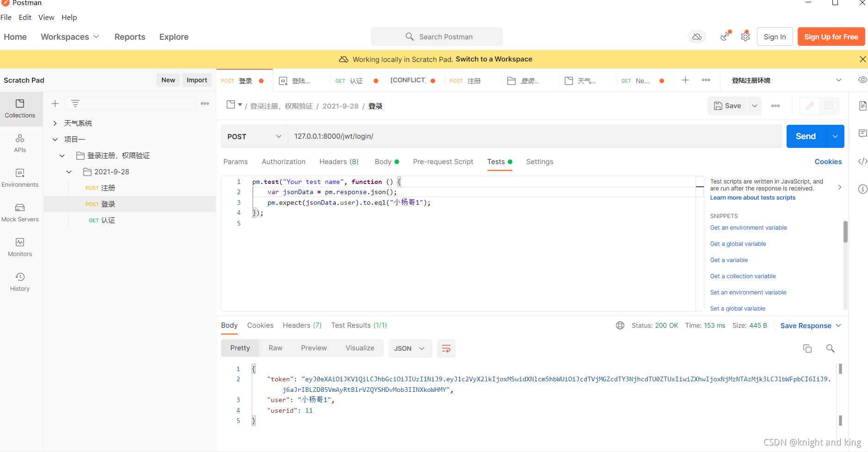Image resolution: width=868 pixels, height=452 pixels.
Task: Switch to the request Body tab
Action: tap(387, 161)
